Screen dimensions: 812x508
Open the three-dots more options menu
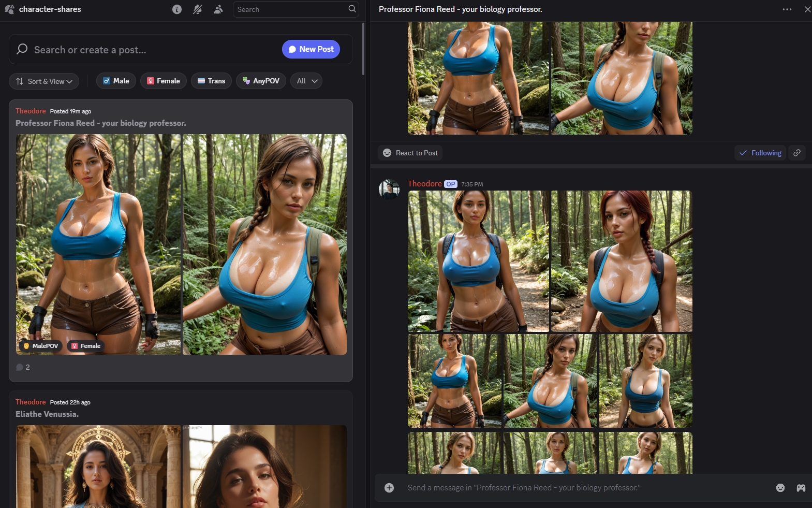[787, 9]
